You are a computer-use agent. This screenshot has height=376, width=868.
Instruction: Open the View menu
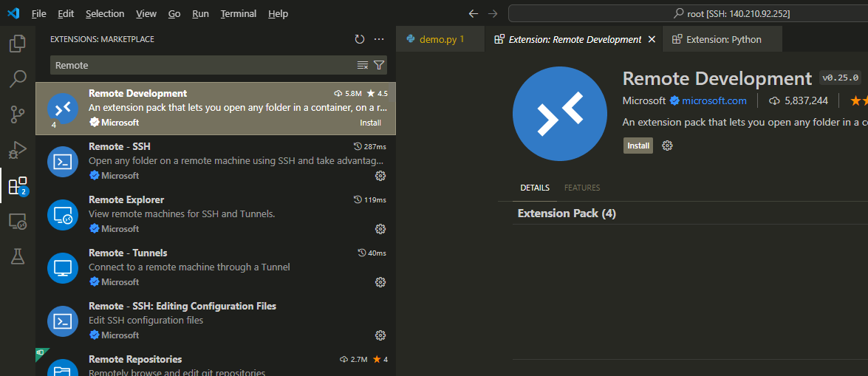point(146,13)
